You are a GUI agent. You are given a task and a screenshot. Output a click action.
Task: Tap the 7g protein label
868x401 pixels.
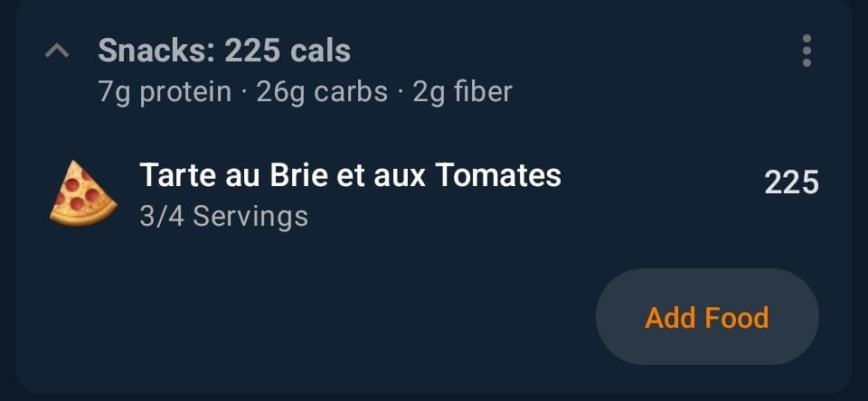coord(165,92)
